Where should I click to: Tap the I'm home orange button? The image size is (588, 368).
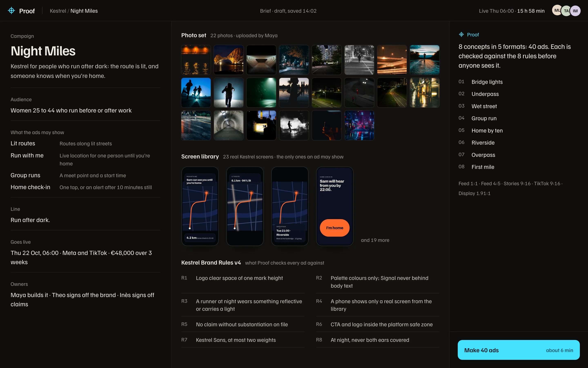point(335,228)
